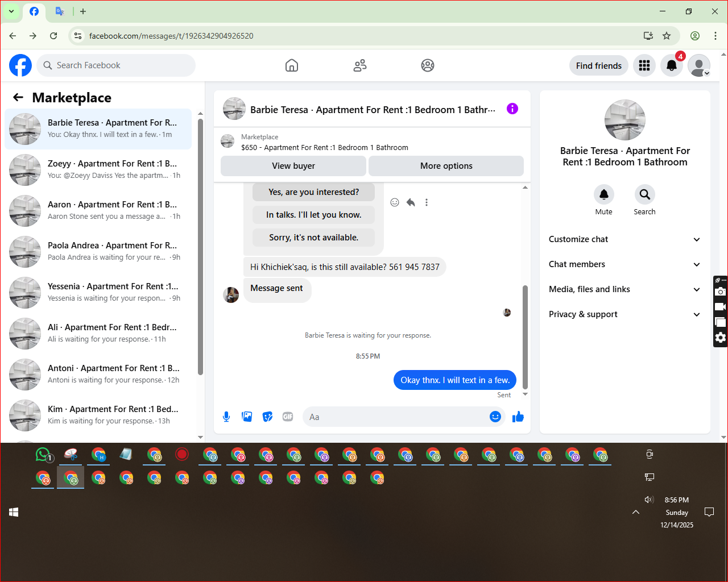Viewport: 728px width, 582px height.
Task: Click the View buyer button
Action: click(293, 166)
